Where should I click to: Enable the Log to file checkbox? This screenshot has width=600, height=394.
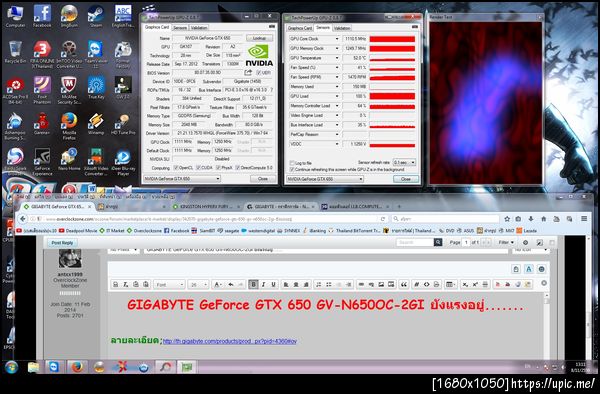click(x=292, y=163)
